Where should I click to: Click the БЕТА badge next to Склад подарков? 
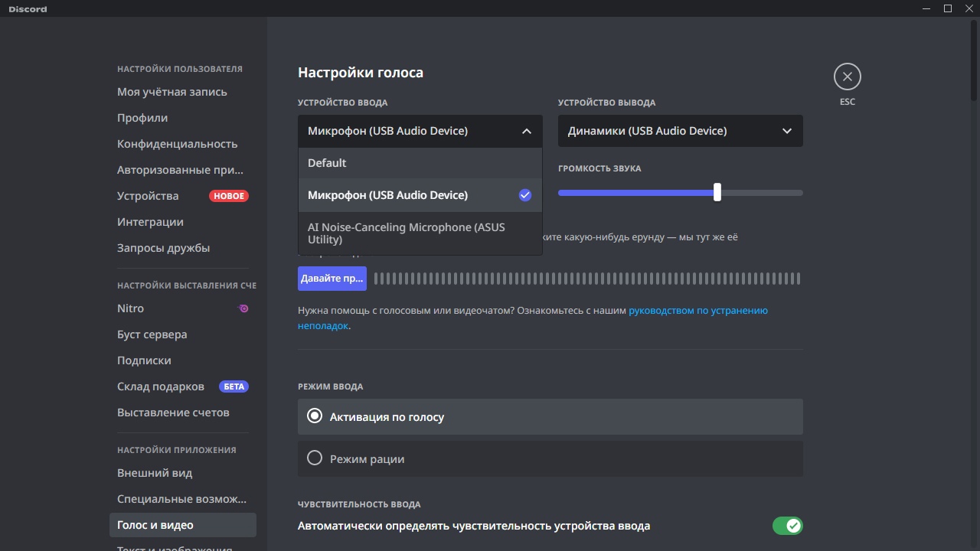234,386
